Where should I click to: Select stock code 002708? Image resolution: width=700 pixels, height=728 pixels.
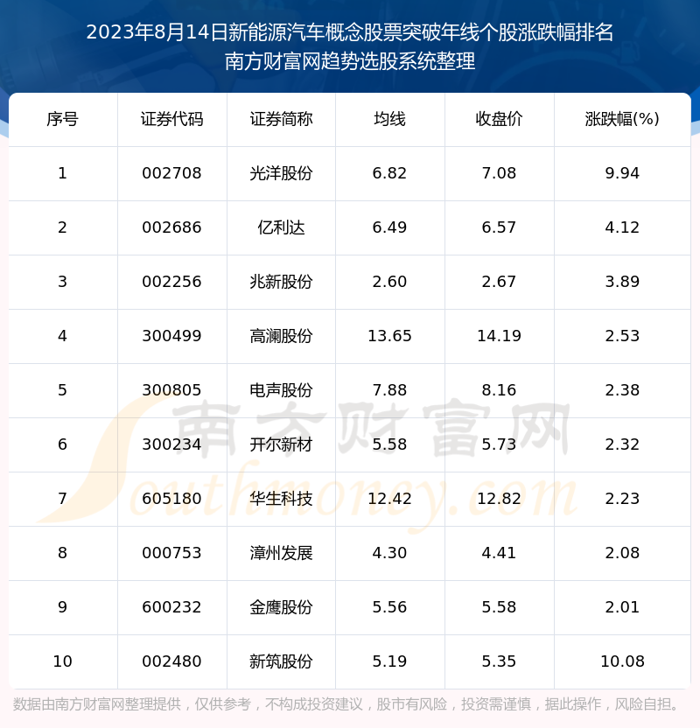pyautogui.click(x=171, y=173)
